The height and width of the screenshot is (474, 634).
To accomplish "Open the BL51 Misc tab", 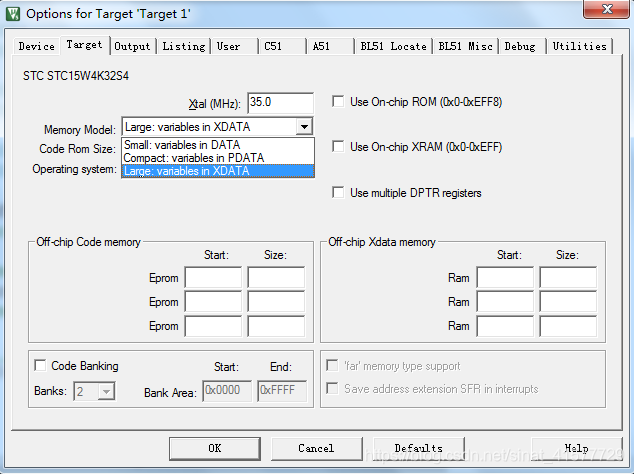I will [465, 47].
